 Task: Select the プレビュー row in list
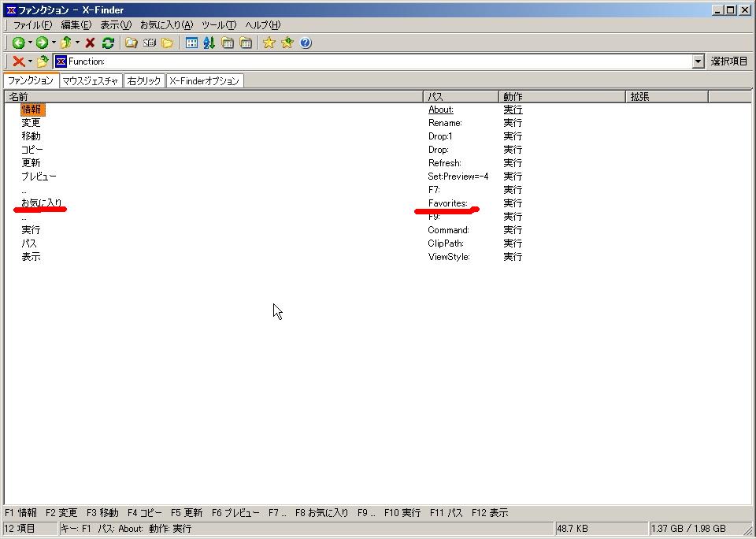point(39,177)
